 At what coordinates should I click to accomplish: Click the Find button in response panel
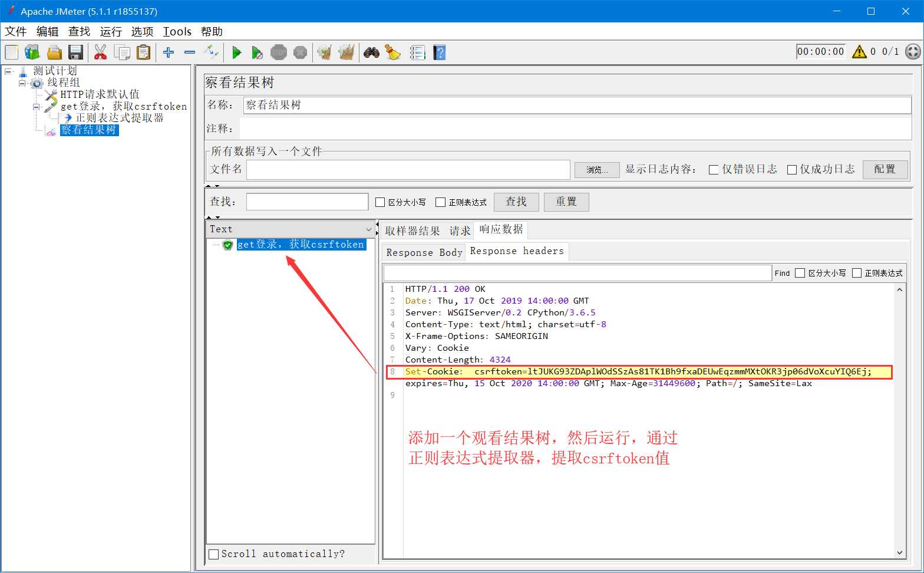pyautogui.click(x=782, y=273)
